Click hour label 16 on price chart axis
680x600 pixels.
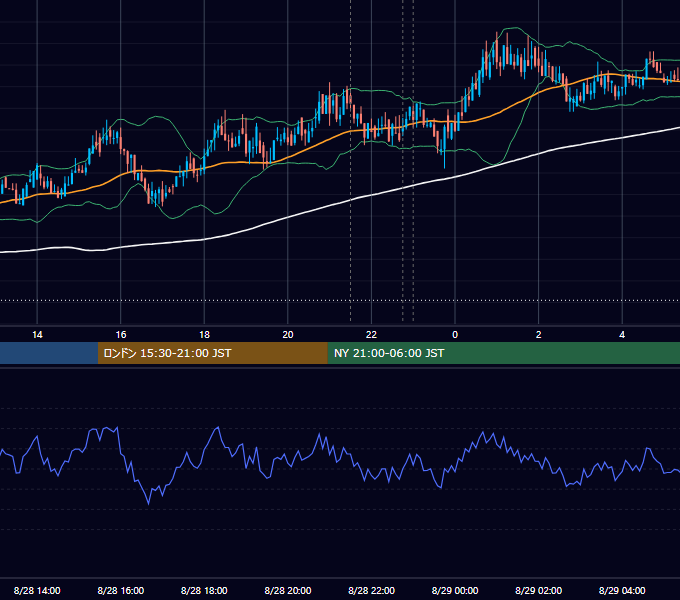121,334
